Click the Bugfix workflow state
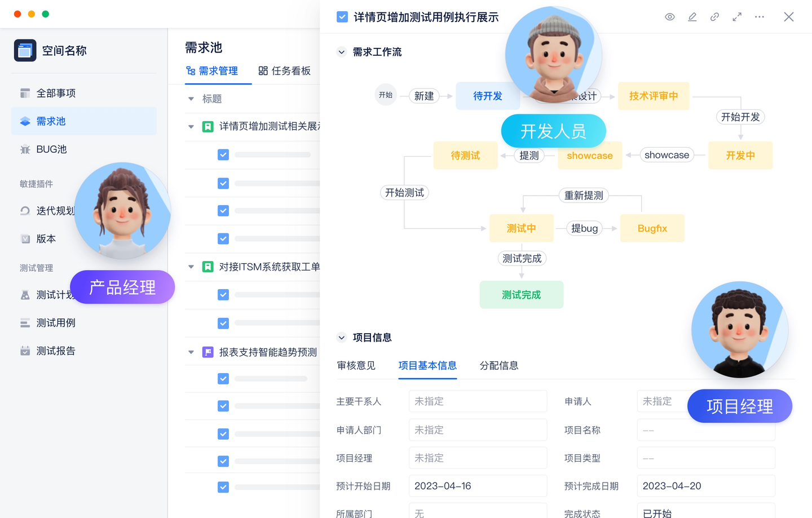The width and height of the screenshot is (812, 518). (652, 228)
